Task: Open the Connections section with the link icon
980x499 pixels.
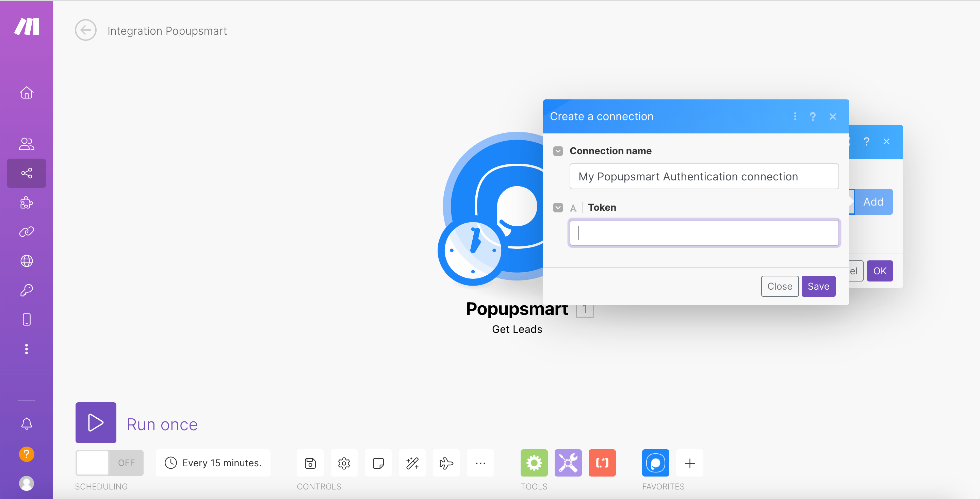Action: click(26, 231)
